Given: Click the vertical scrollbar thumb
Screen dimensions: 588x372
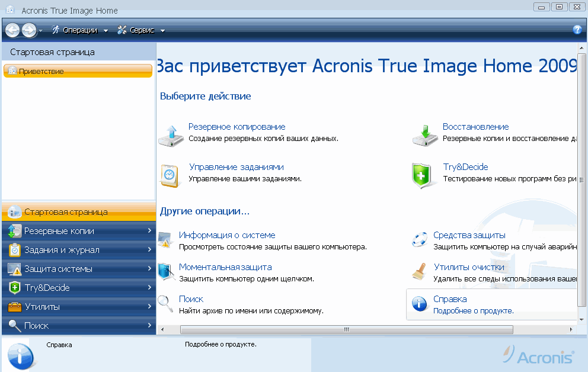Looking at the screenshot, I should coord(581,180).
